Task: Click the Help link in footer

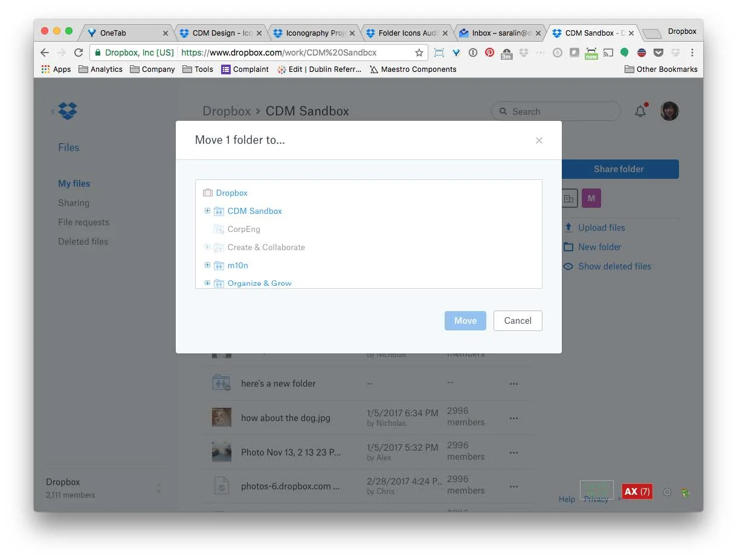Action: coord(567,499)
